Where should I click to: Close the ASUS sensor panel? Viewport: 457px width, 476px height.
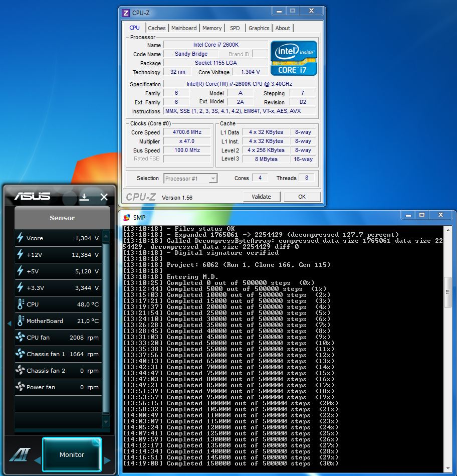[104, 197]
